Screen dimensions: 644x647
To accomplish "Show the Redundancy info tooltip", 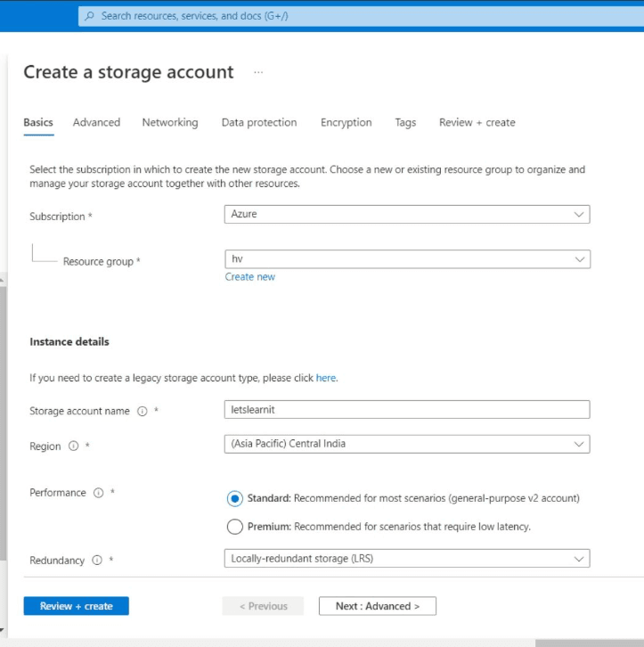I will click(97, 560).
